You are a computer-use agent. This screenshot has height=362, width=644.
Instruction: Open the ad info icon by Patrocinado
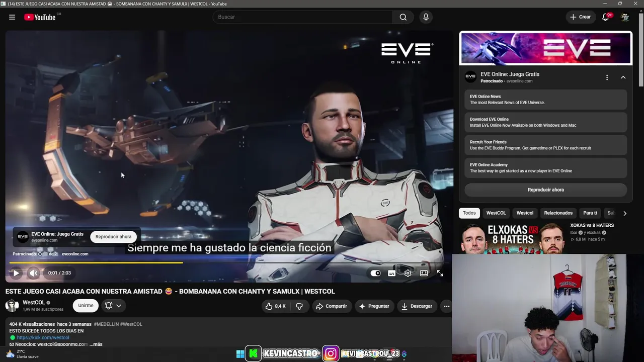pos(40,254)
